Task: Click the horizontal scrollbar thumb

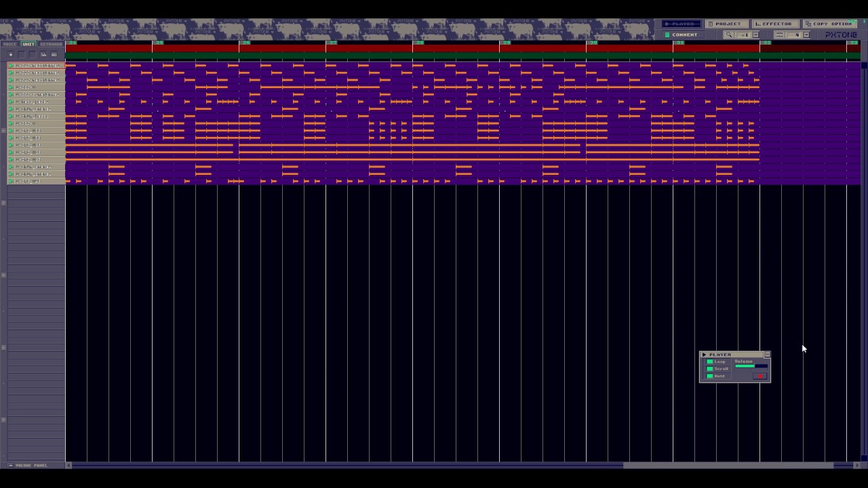Action: pos(728,465)
